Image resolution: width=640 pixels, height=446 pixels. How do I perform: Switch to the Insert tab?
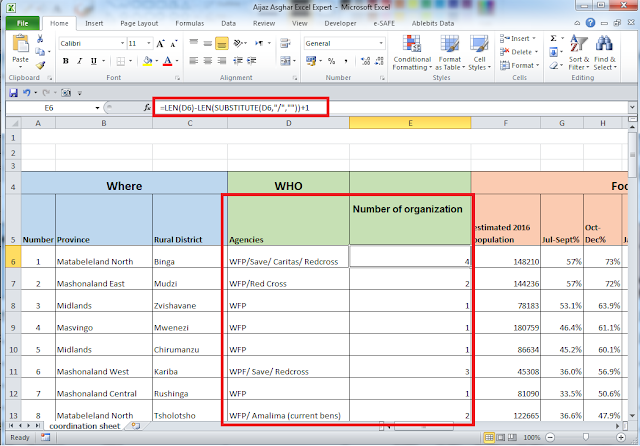click(94, 23)
